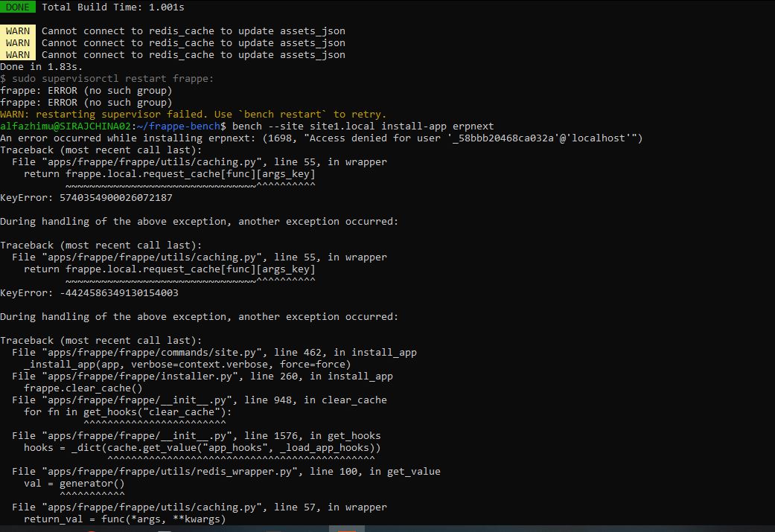The height and width of the screenshot is (532, 775).
Task: Click the '__init__.py, line 948, in clear_cache' line
Action: pos(200,400)
